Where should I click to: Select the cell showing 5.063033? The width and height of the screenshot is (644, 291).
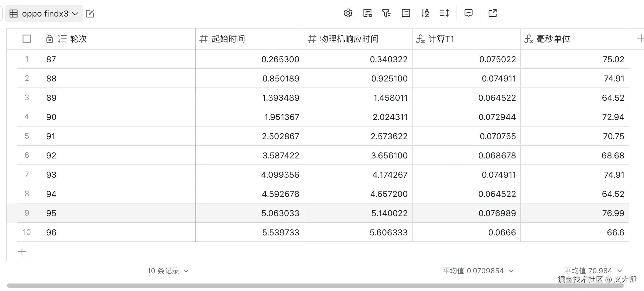(x=250, y=213)
